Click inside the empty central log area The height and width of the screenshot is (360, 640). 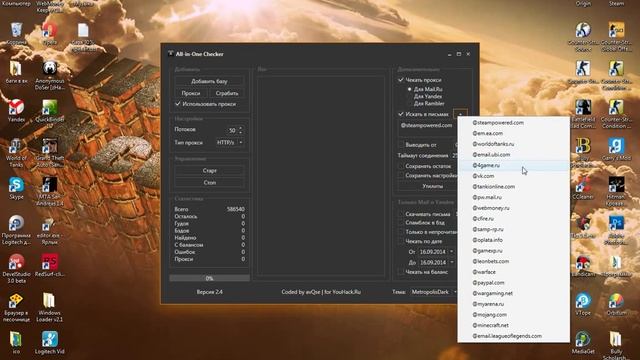321,176
